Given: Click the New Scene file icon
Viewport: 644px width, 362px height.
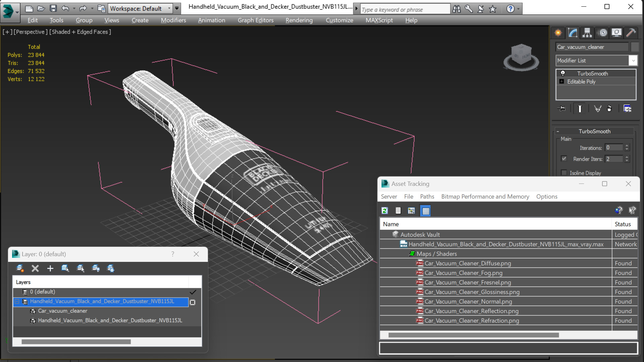Looking at the screenshot, I should click(x=29, y=8).
